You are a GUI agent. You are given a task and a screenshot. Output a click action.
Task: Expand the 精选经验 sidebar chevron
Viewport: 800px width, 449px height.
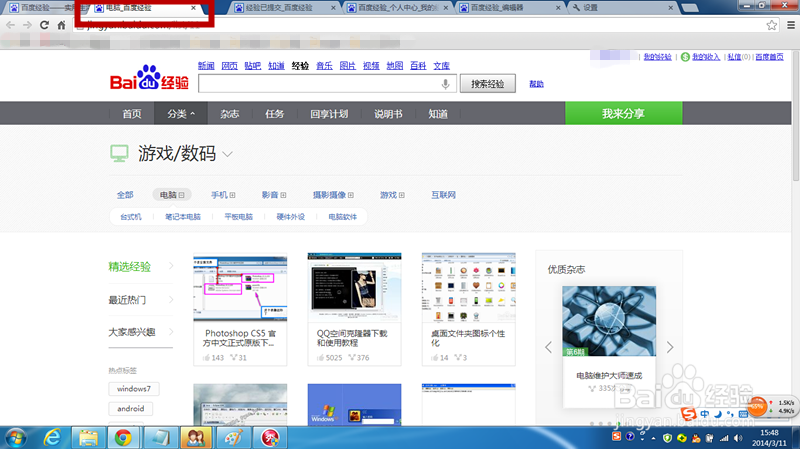tap(171, 266)
